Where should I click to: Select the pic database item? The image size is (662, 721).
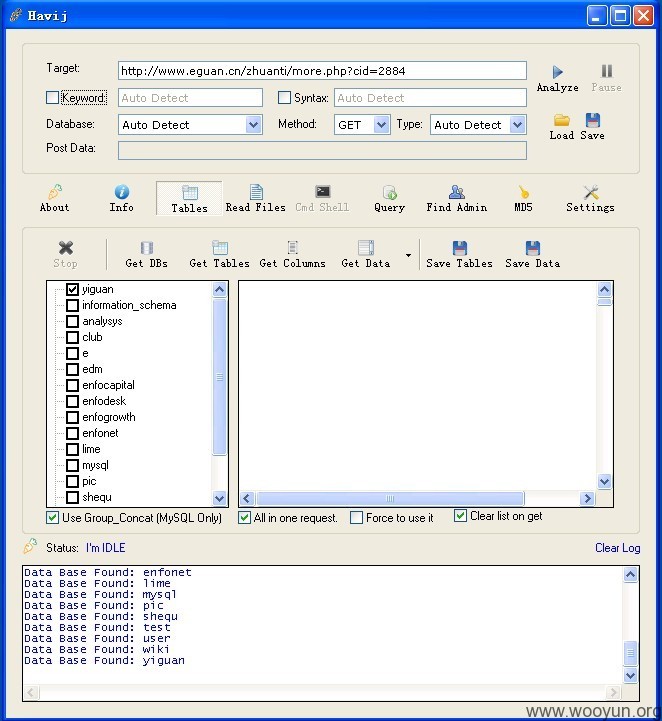tap(89, 481)
